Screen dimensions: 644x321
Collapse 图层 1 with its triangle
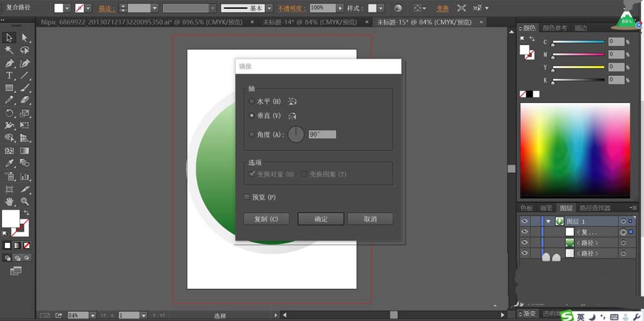(x=548, y=221)
